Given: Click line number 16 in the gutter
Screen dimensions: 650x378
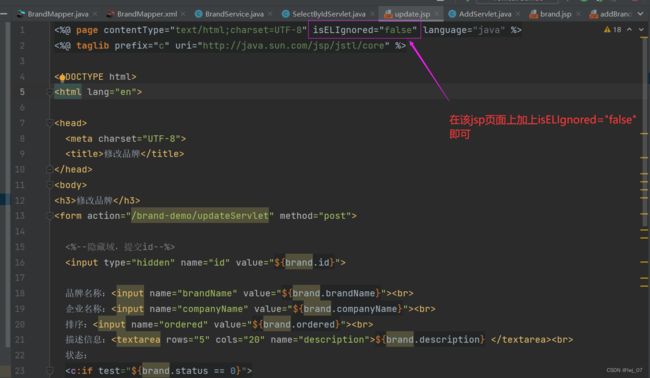Looking at the screenshot, I should pos(20,262).
